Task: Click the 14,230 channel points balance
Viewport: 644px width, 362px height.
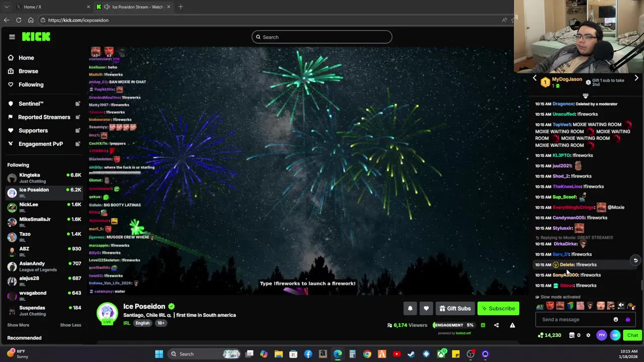Action: point(549,335)
